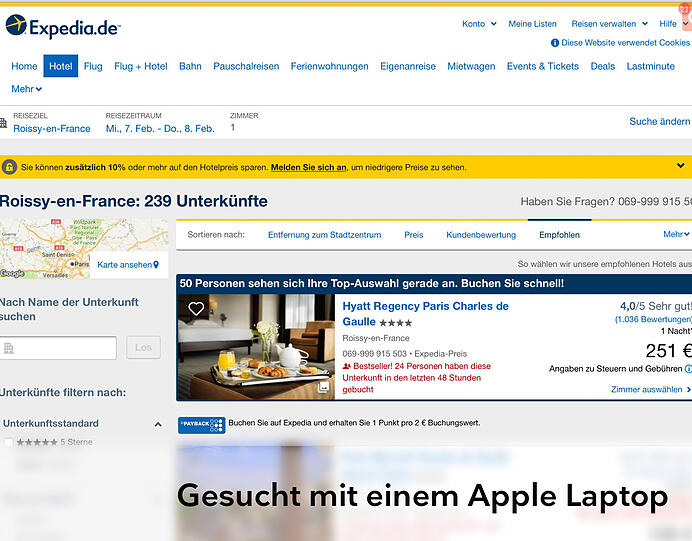Click the 251 € price

pos(668,351)
